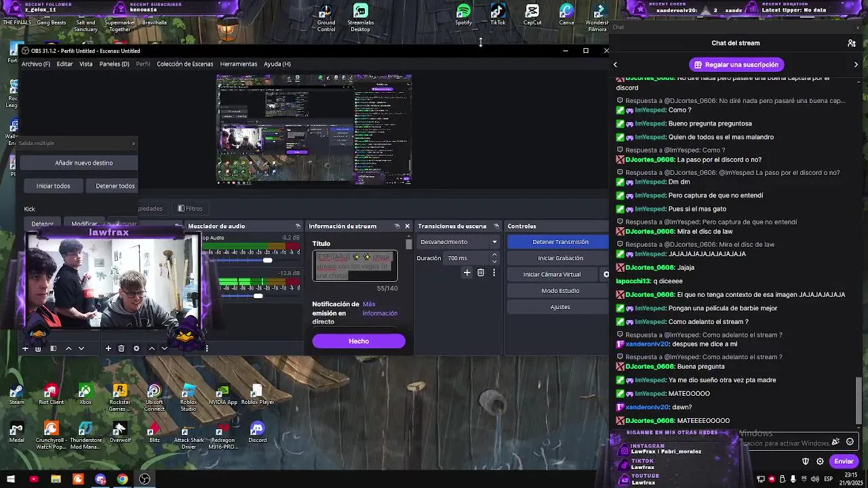Open the Spotify desktop icon
The height and width of the screenshot is (488, 868).
point(463,15)
